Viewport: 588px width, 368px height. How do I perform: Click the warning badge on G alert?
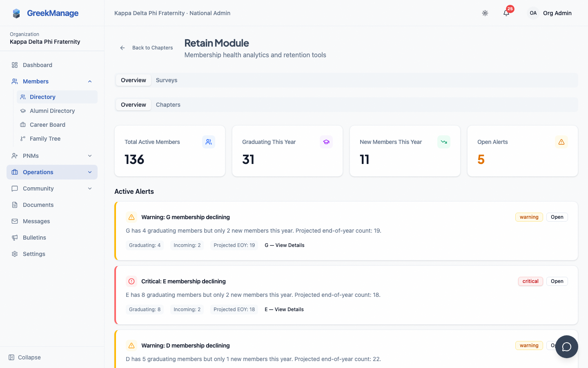click(x=529, y=217)
